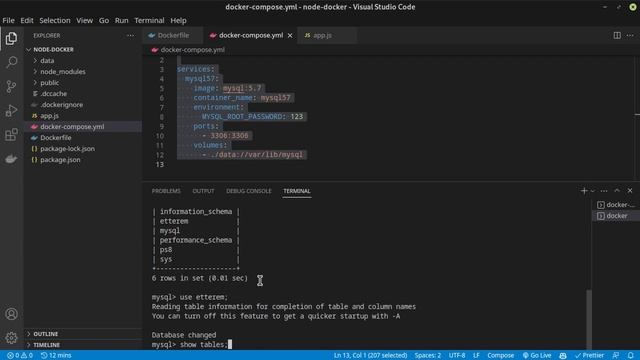Click the Copilot-style face status icon
The width and height of the screenshot is (640, 360).
563,355
